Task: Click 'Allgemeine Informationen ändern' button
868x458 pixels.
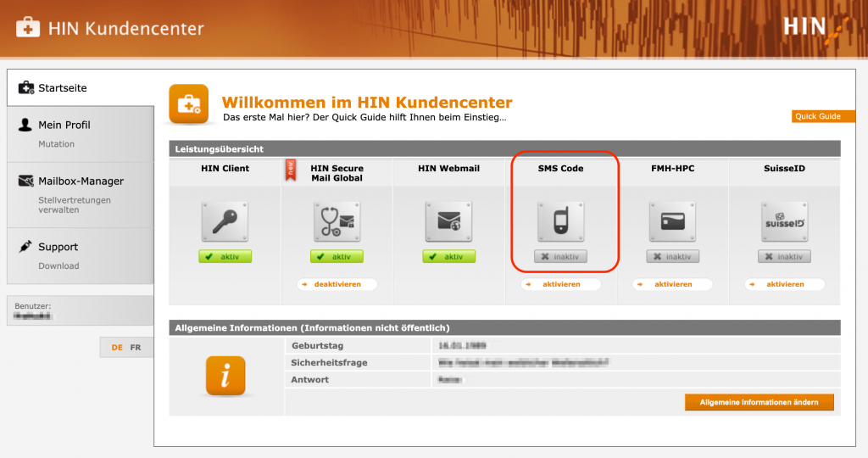Action: tap(759, 402)
